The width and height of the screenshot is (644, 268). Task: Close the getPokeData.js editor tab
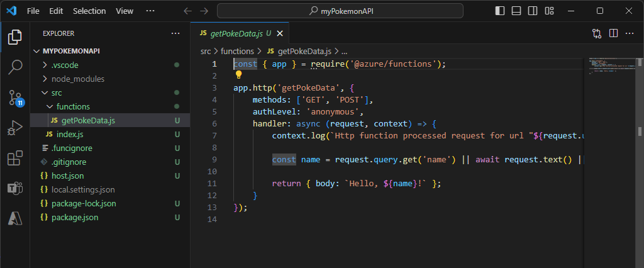280,33
